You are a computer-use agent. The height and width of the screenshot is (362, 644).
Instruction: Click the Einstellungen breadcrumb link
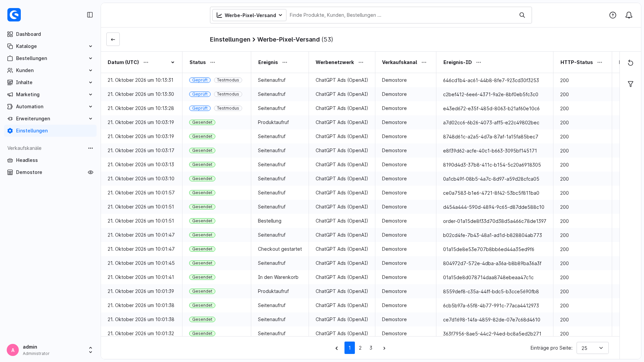230,40
